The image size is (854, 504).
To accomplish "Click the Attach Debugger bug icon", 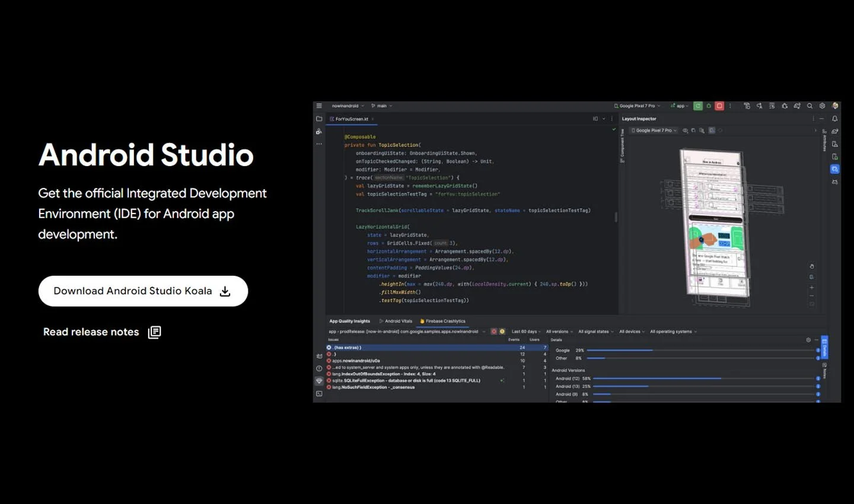I will click(785, 106).
